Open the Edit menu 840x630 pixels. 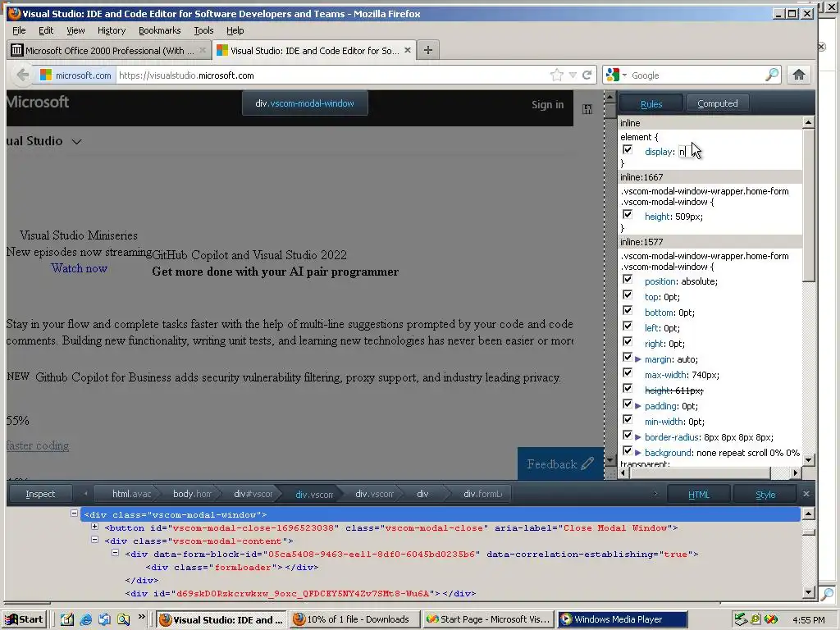pos(46,30)
